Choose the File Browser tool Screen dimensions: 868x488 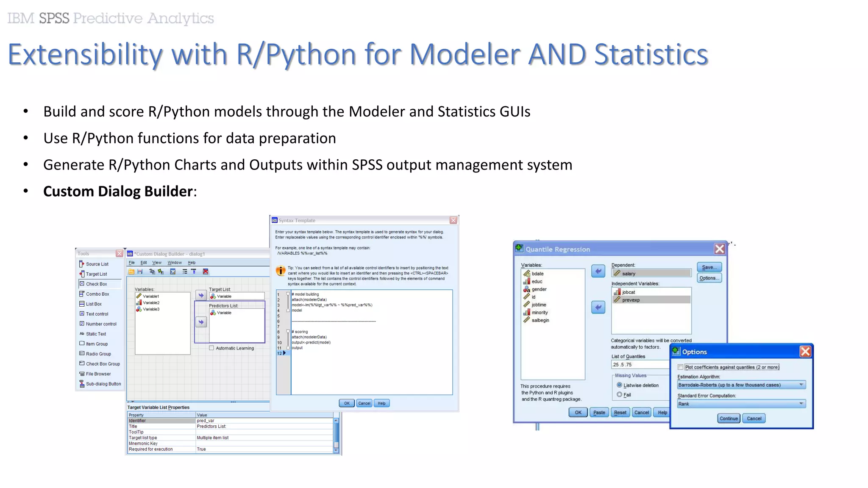(x=95, y=374)
